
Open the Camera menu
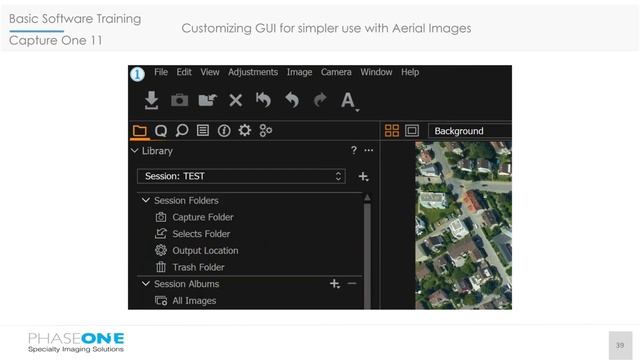click(336, 72)
